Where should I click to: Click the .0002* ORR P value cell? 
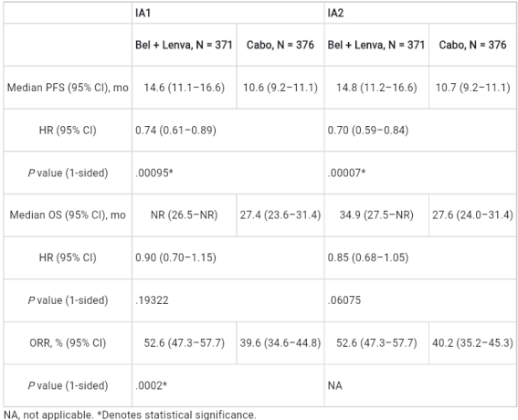(x=228, y=385)
